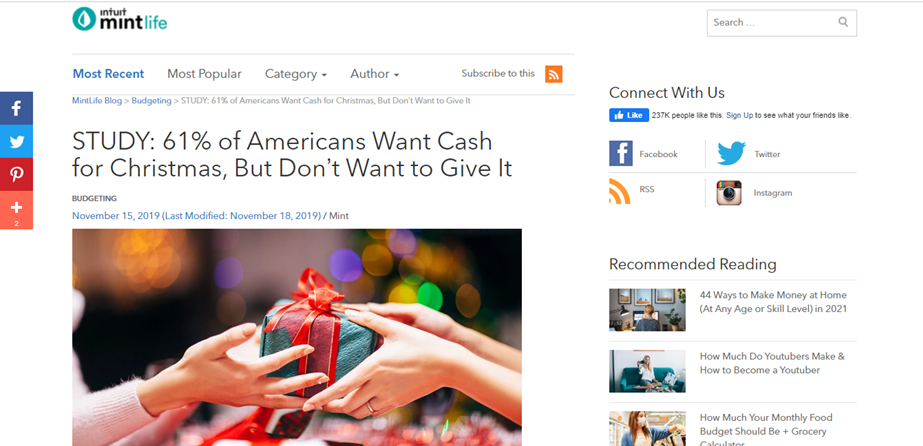Select the Most Recent tab
923x446 pixels.
coord(108,74)
